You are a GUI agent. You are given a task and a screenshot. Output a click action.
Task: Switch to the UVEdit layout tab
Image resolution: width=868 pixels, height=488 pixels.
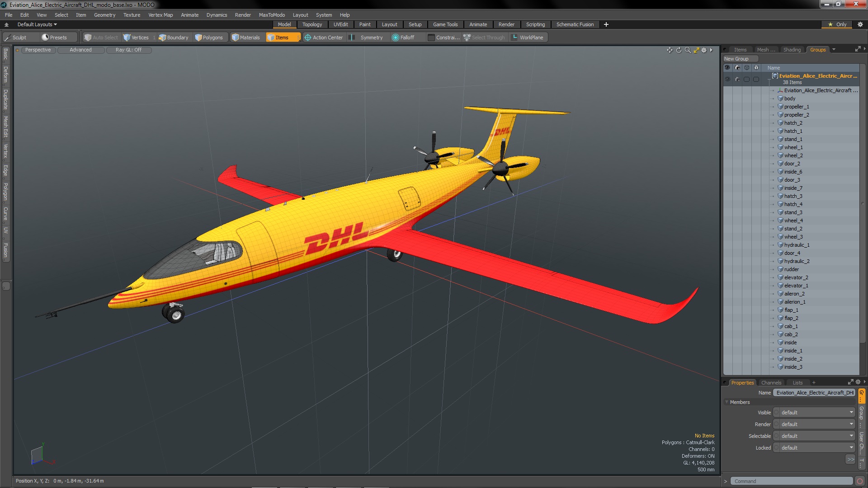[x=340, y=24]
